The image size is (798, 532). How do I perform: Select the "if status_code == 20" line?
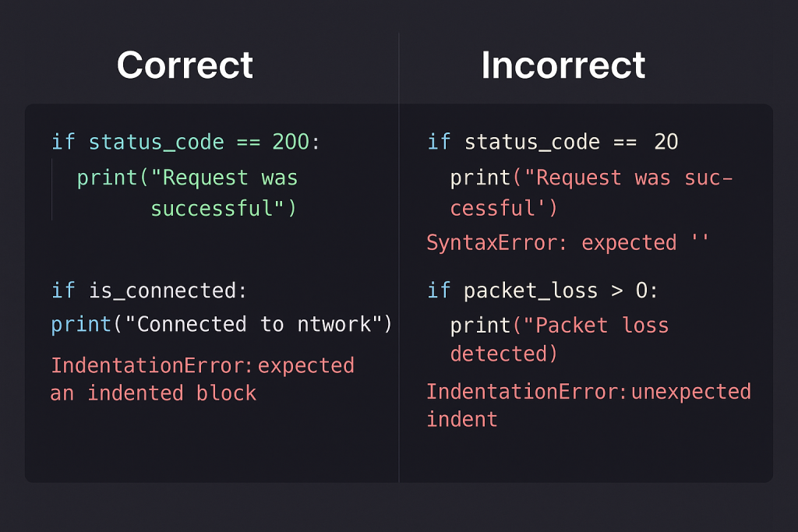pos(553,142)
